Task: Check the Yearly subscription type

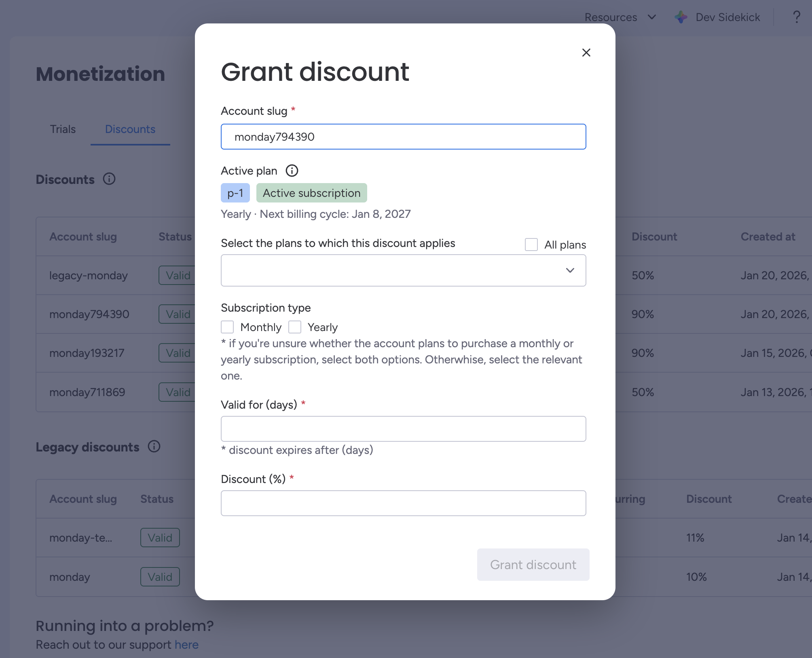Action: pyautogui.click(x=295, y=327)
